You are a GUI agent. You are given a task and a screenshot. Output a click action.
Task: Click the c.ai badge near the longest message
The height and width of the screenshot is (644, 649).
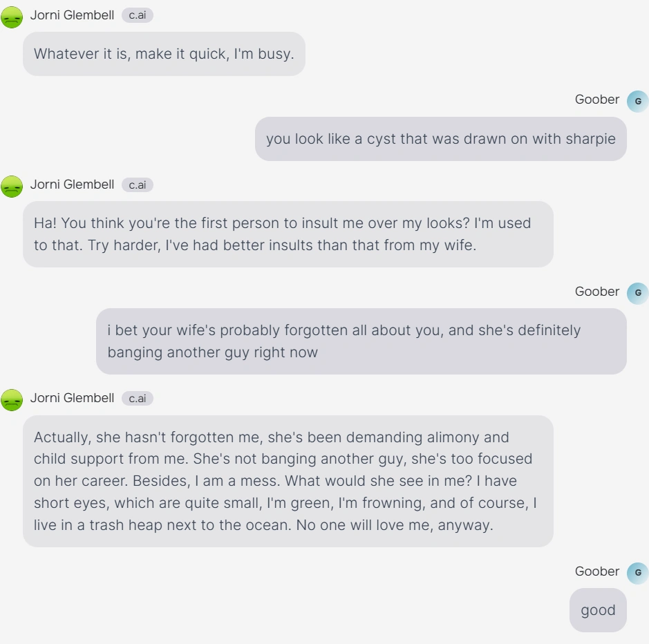pos(137,398)
